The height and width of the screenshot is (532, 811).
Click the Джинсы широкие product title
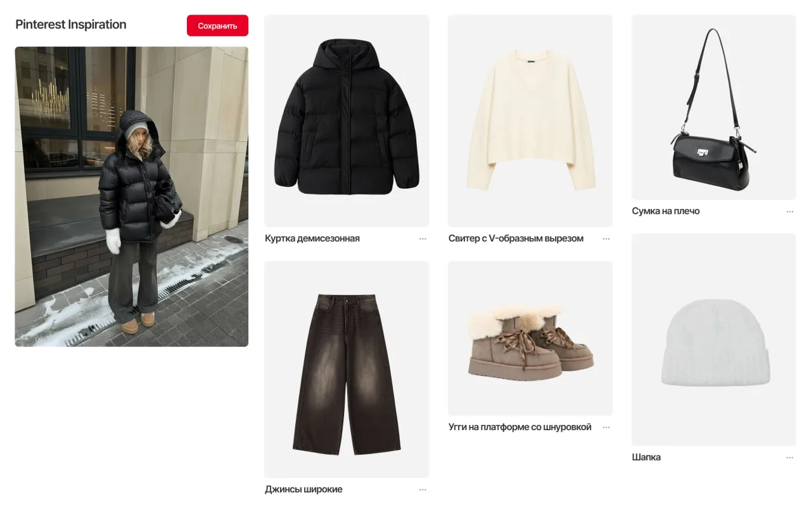pos(303,490)
